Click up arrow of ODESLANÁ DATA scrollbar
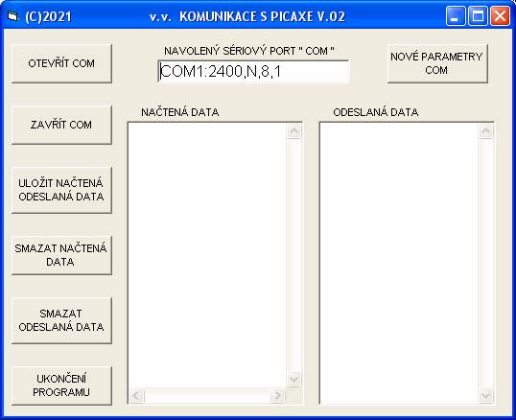This screenshot has width=516, height=420. (x=486, y=131)
